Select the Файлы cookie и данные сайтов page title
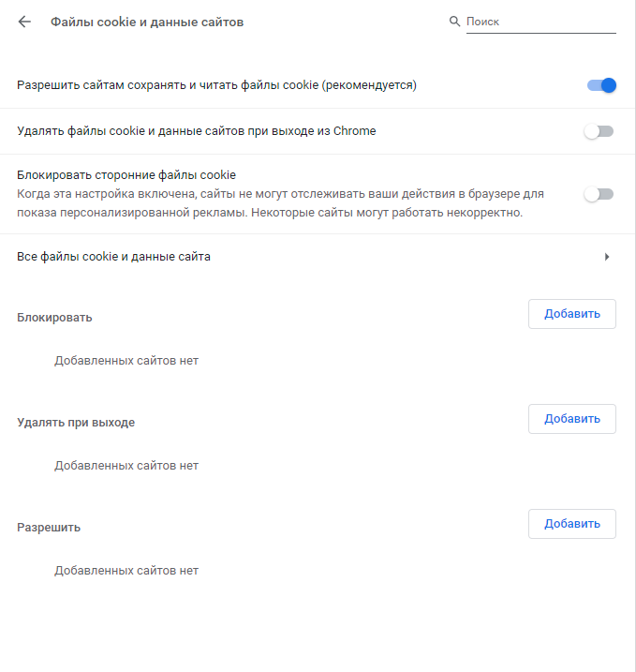Viewport: 636px width, 672px height. 147,22
